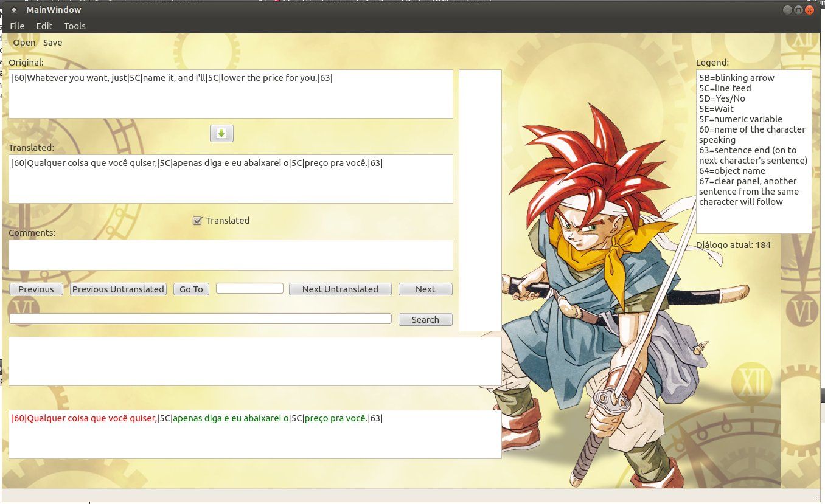The height and width of the screenshot is (504, 825).
Task: Open the Tools menu
Action: coord(75,26)
